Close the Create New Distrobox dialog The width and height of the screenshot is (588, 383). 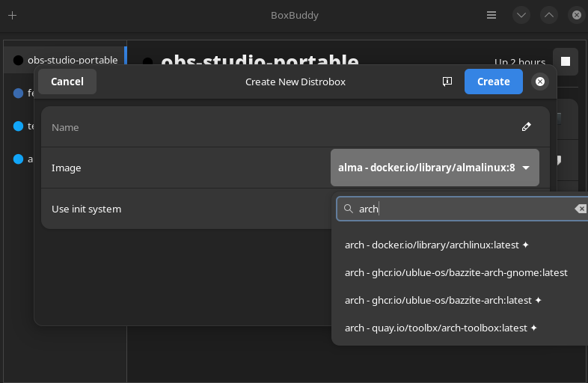point(540,82)
